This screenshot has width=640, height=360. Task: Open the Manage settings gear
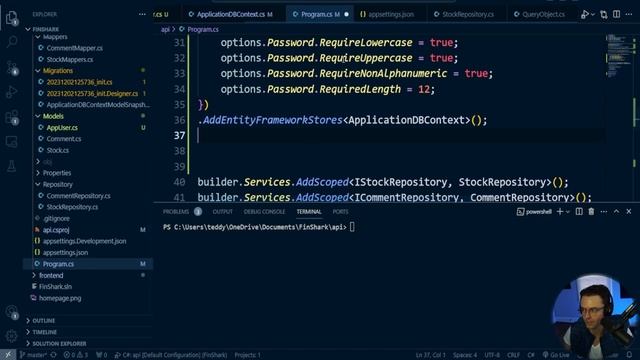coord(11,336)
